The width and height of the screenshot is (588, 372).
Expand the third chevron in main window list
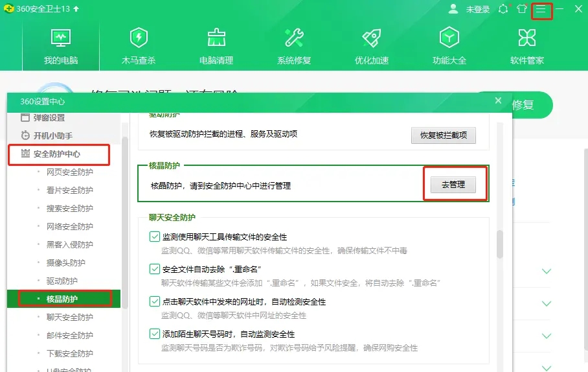(547, 336)
